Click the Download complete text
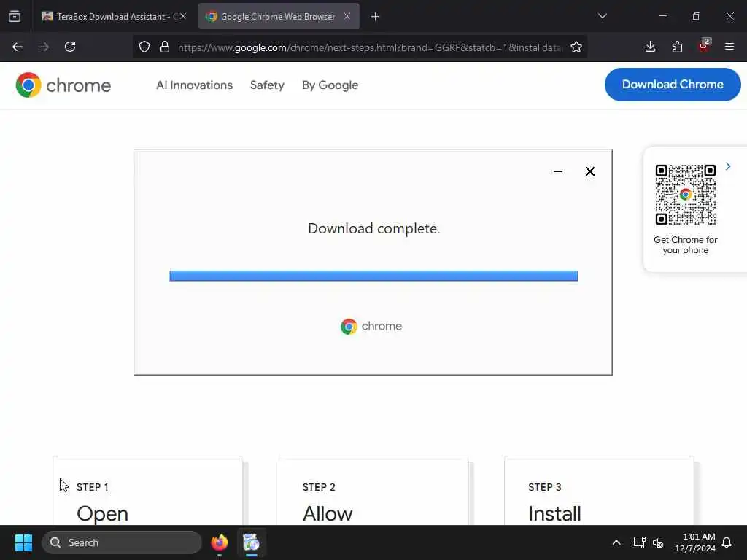Screen dimensions: 747x560 374,228
